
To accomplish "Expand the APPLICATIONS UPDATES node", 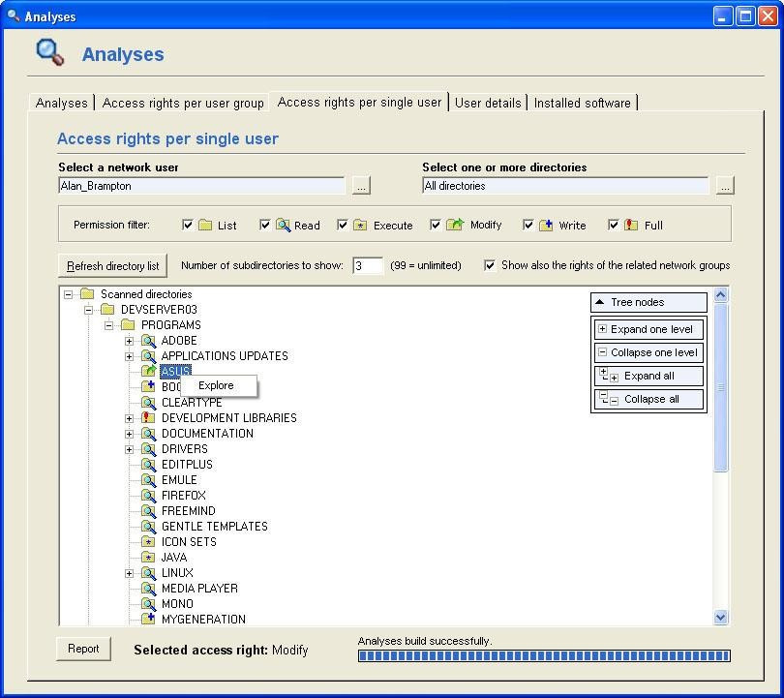I will click(129, 356).
